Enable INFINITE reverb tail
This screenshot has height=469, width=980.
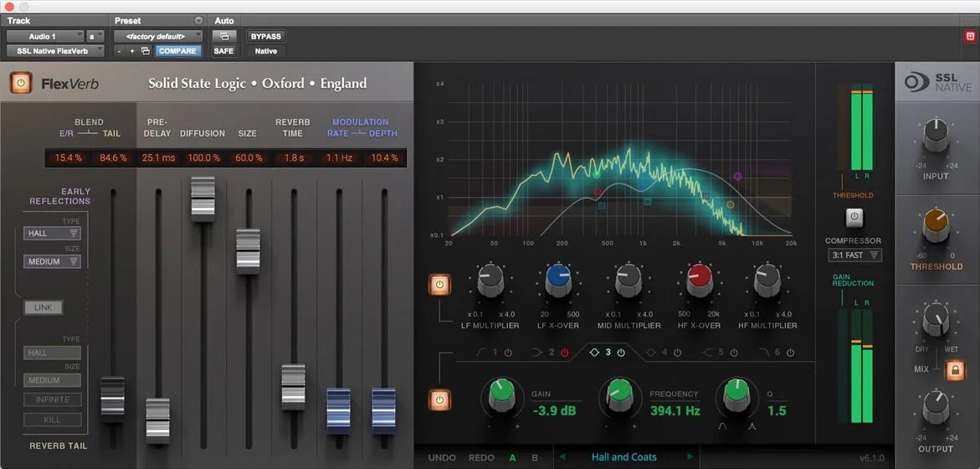coord(53,399)
